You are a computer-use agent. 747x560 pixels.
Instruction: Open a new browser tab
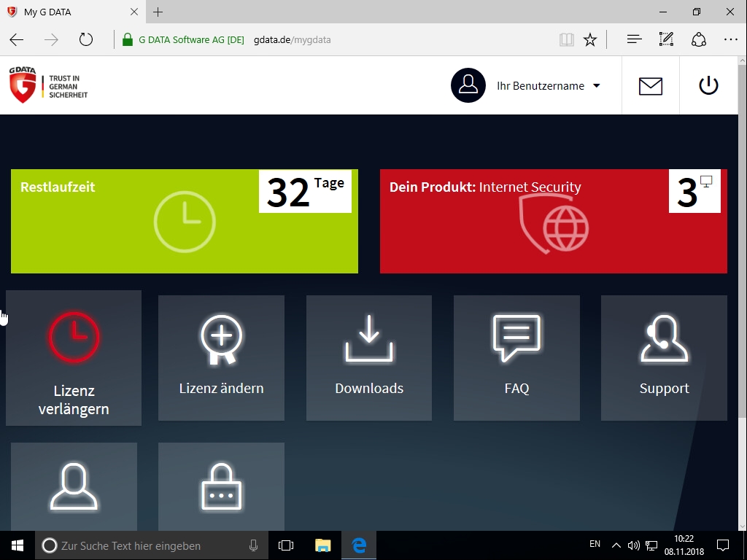[x=158, y=12]
